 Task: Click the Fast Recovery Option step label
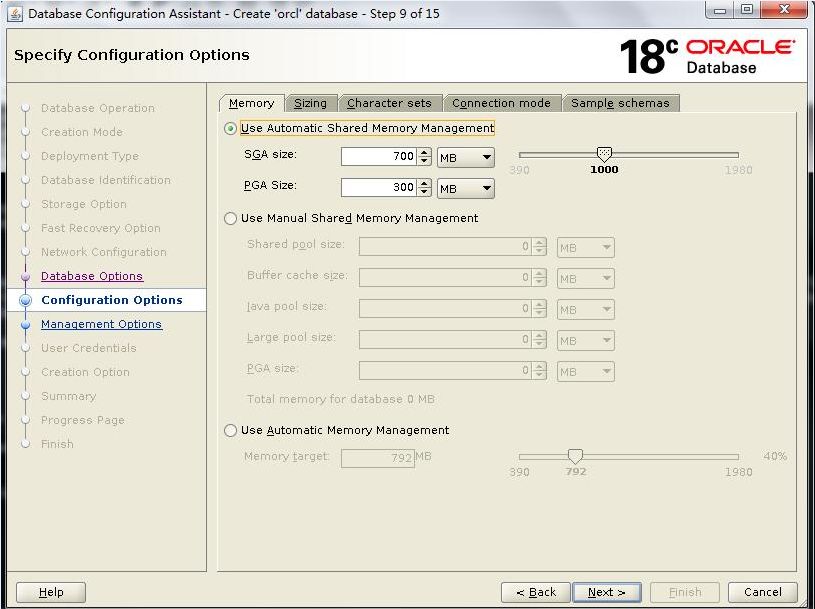pos(101,228)
